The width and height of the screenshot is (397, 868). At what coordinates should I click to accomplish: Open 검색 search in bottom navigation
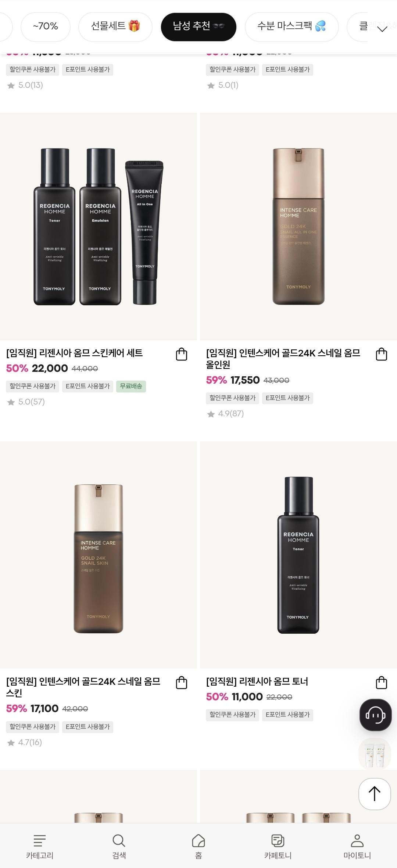(119, 847)
